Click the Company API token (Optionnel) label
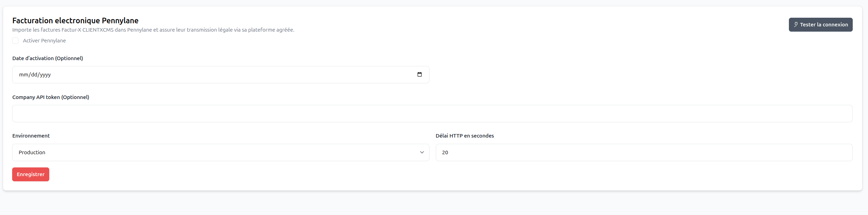Screen dimensions: 868x215 coord(51,97)
